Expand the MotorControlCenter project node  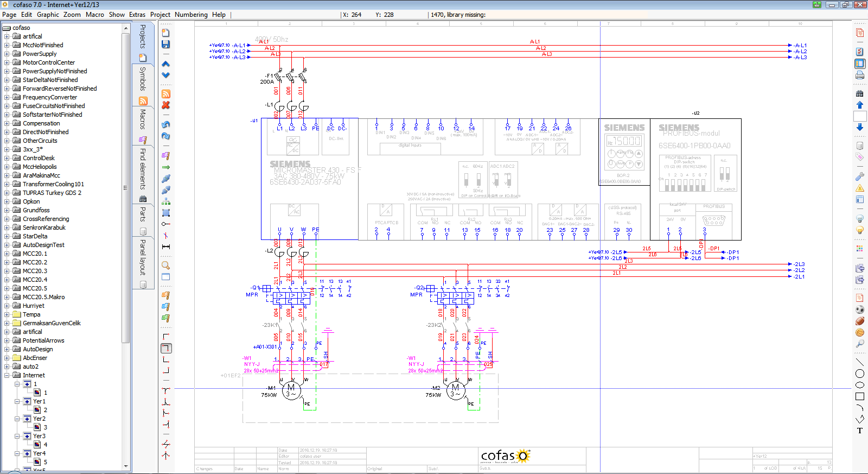click(7, 62)
